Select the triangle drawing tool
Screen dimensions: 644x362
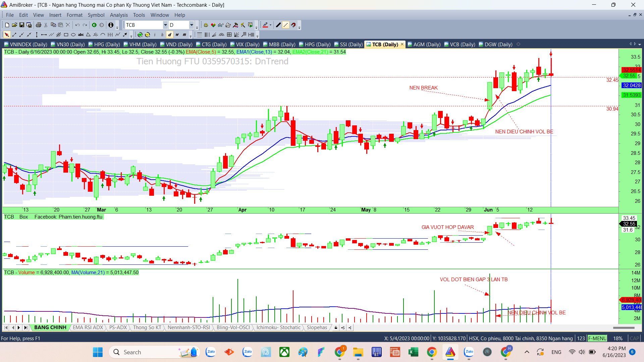click(x=88, y=35)
